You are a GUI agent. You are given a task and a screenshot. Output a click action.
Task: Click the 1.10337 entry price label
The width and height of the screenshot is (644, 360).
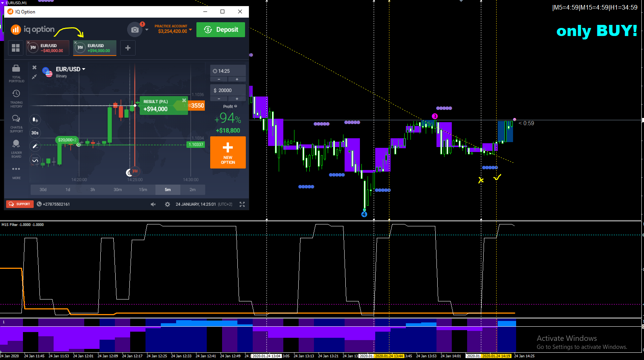click(196, 144)
